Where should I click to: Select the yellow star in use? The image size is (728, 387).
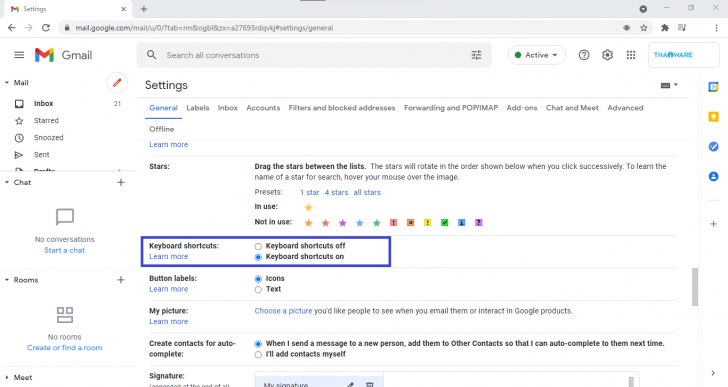click(308, 207)
